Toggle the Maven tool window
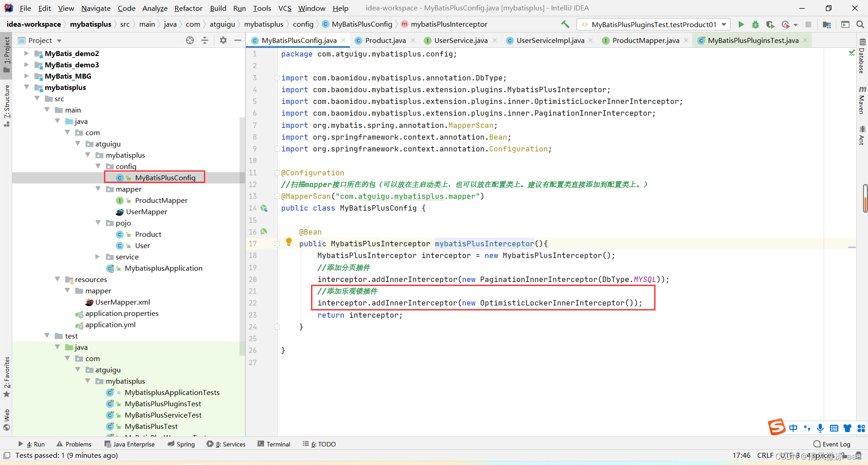Image resolution: width=868 pixels, height=465 pixels. pyautogui.click(x=862, y=100)
